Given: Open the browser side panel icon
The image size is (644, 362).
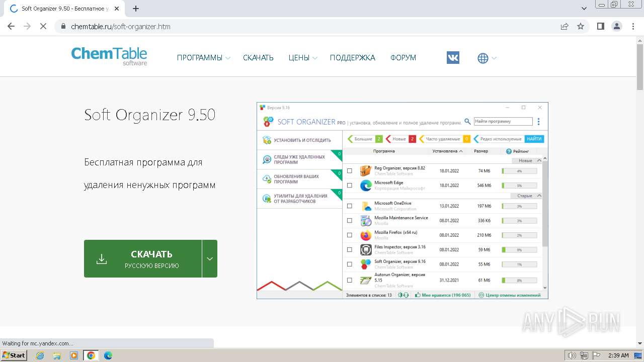Looking at the screenshot, I should [600, 26].
